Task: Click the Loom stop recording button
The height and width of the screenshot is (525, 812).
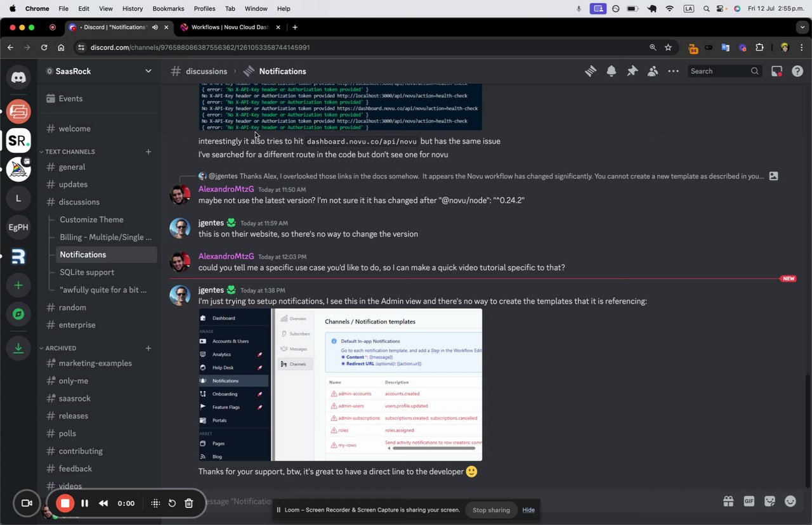Action: click(x=65, y=503)
